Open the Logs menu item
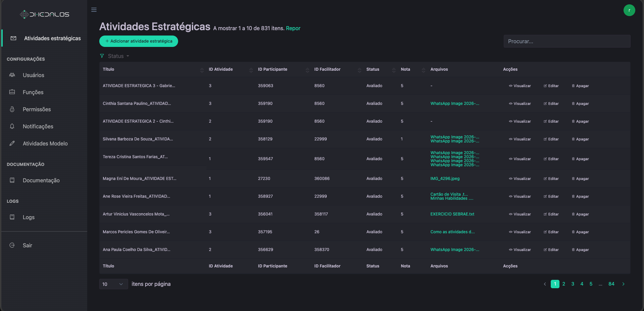This screenshot has width=644, height=311. tap(29, 217)
